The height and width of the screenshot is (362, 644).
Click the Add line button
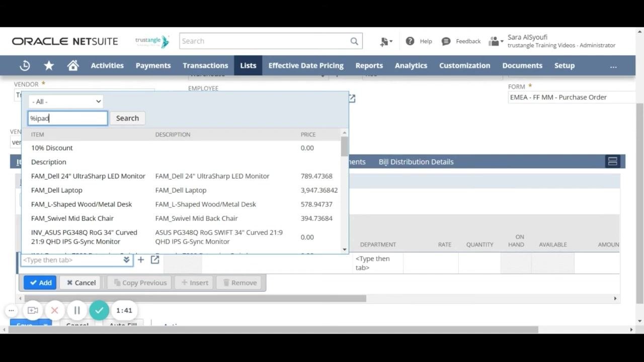tap(40, 283)
